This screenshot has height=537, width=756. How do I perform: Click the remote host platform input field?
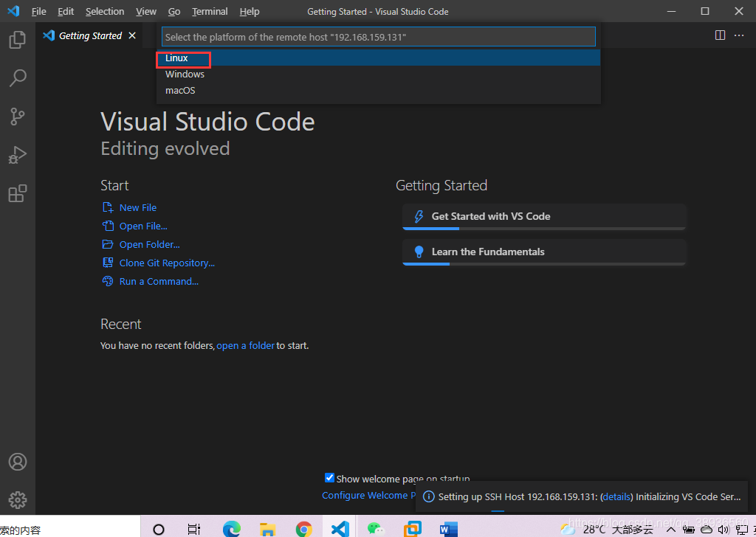click(x=379, y=37)
